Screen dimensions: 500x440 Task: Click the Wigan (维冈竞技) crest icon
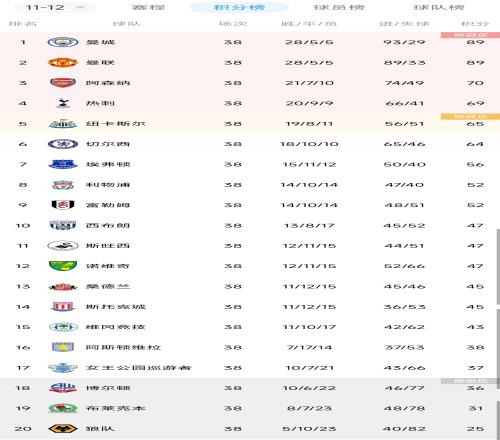(x=63, y=327)
